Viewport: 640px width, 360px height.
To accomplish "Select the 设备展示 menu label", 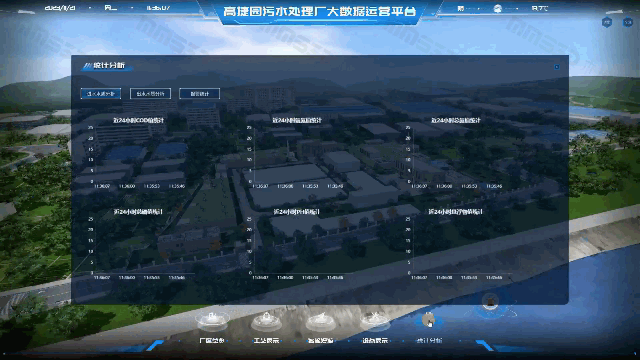I will (x=375, y=340).
